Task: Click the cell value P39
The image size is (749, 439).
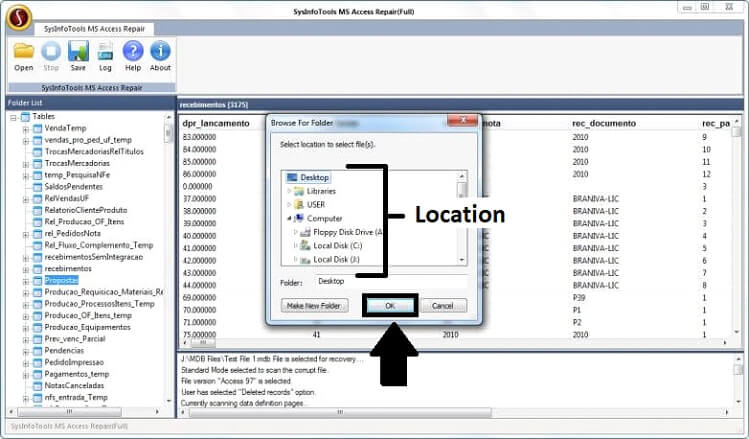Action: [578, 298]
